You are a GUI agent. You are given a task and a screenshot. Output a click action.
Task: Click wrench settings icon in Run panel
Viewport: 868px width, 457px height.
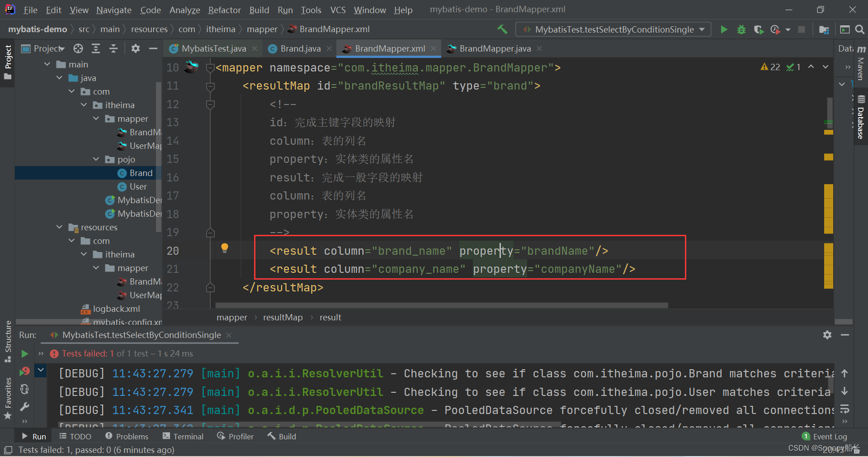(x=25, y=407)
